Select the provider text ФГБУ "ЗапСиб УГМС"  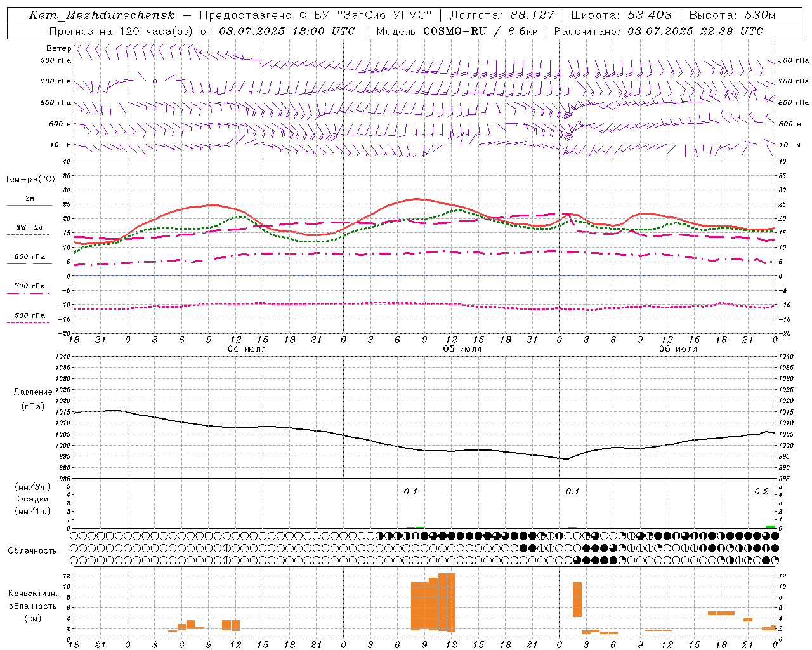click(365, 15)
